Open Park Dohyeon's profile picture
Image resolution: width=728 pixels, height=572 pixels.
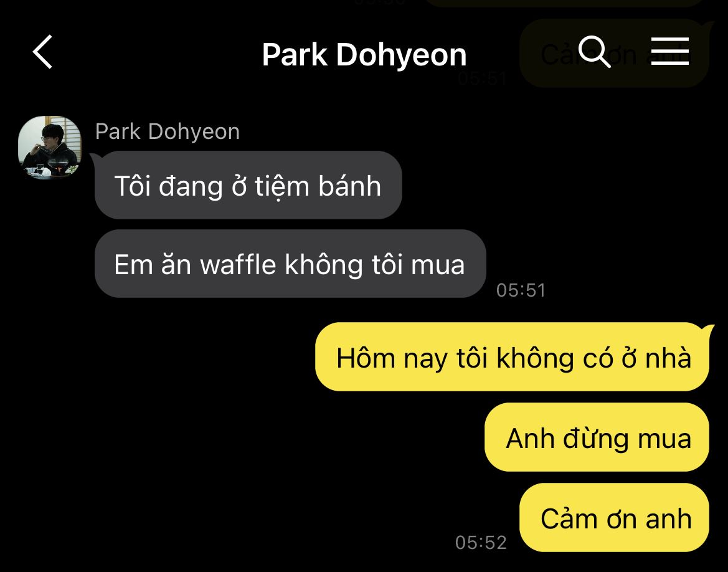coord(50,147)
